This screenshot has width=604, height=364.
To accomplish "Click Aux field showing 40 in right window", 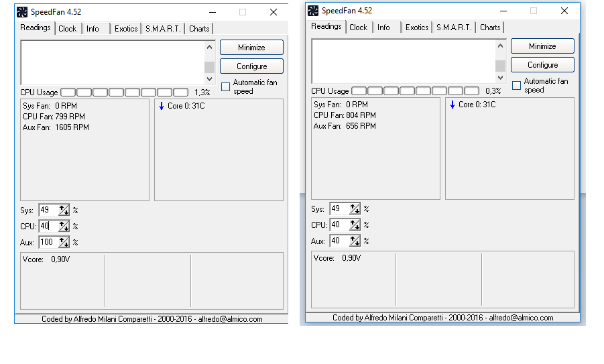I will 339,241.
